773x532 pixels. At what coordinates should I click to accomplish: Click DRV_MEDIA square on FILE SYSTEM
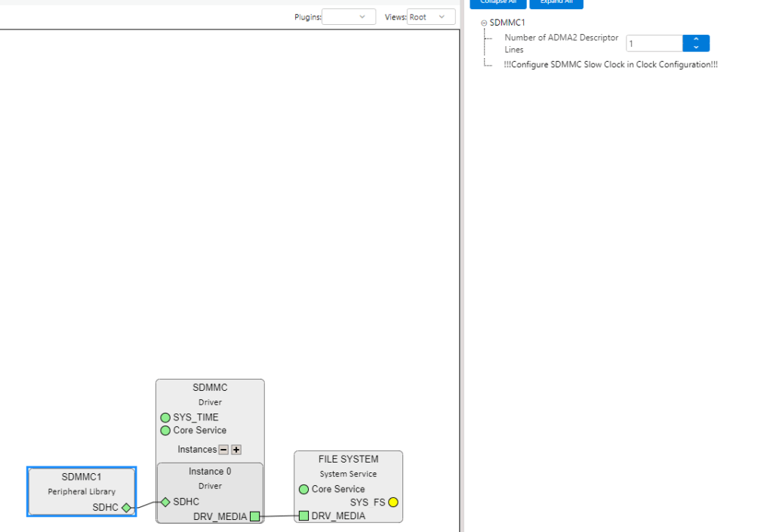coord(303,516)
